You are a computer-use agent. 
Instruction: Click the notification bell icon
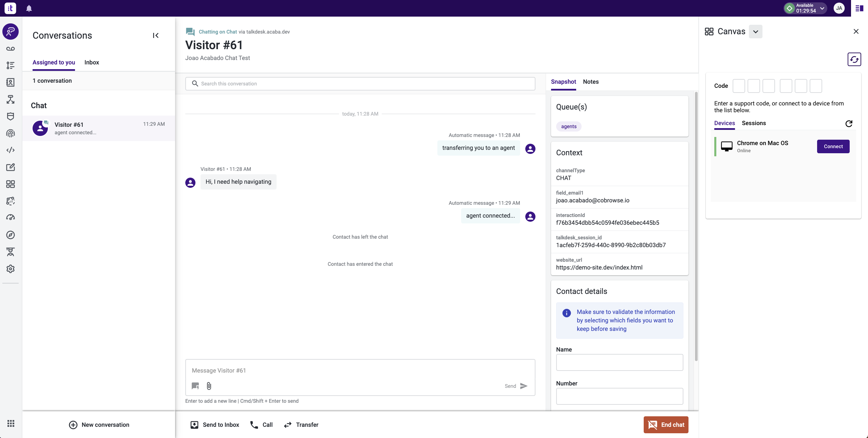point(29,8)
